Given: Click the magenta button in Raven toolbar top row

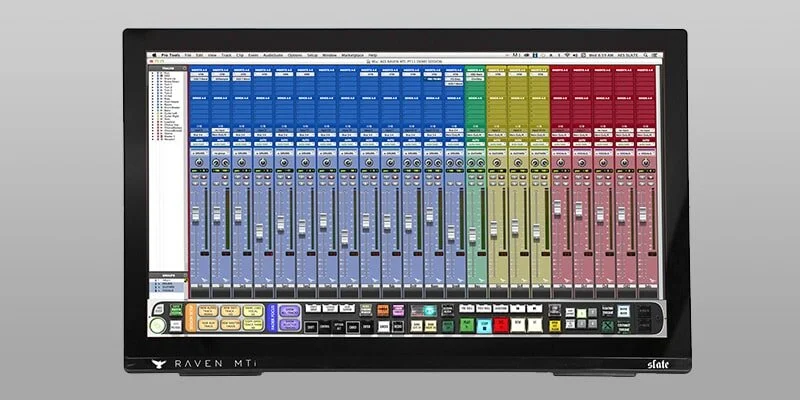Looking at the screenshot, I should [x=398, y=310].
